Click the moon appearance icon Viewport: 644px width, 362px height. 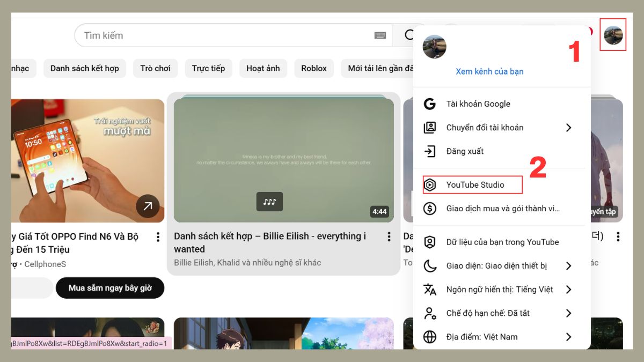pos(429,266)
